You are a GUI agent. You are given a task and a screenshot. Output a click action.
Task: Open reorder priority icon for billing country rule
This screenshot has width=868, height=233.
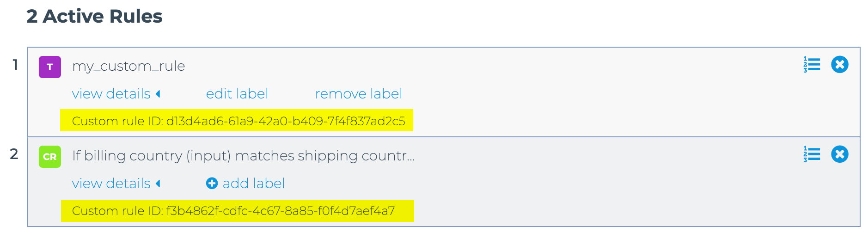tap(812, 154)
